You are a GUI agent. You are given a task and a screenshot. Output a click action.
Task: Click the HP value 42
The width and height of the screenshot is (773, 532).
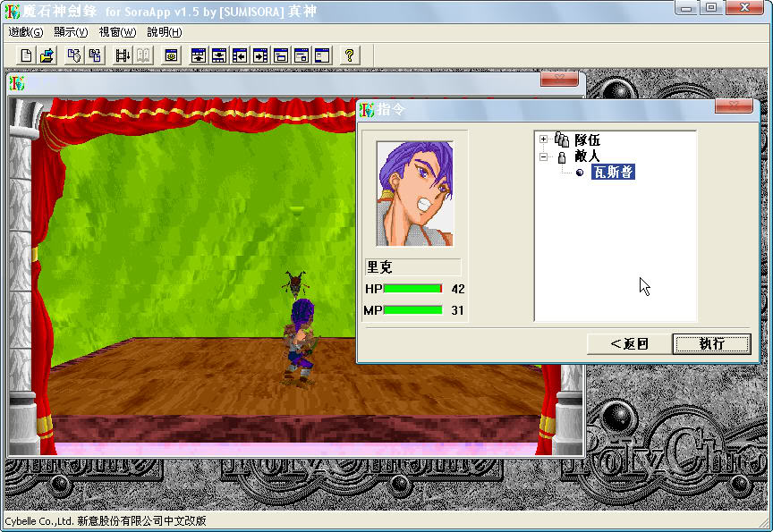coord(458,289)
